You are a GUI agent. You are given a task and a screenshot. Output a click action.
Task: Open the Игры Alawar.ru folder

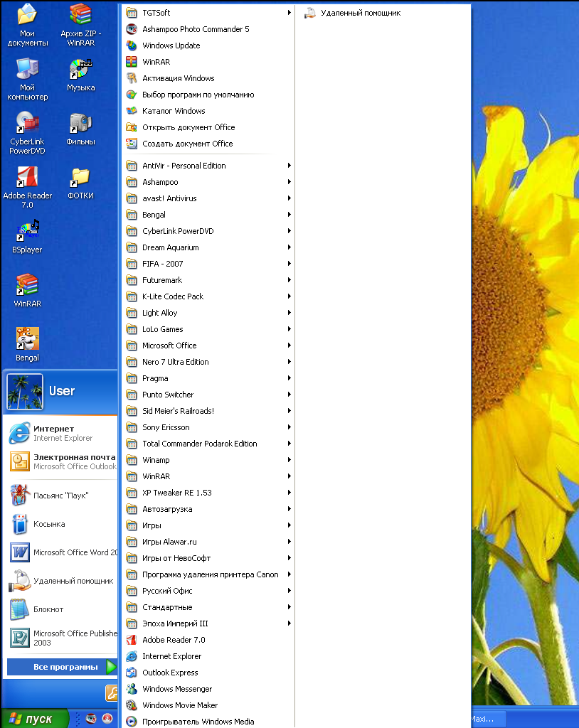[208, 542]
